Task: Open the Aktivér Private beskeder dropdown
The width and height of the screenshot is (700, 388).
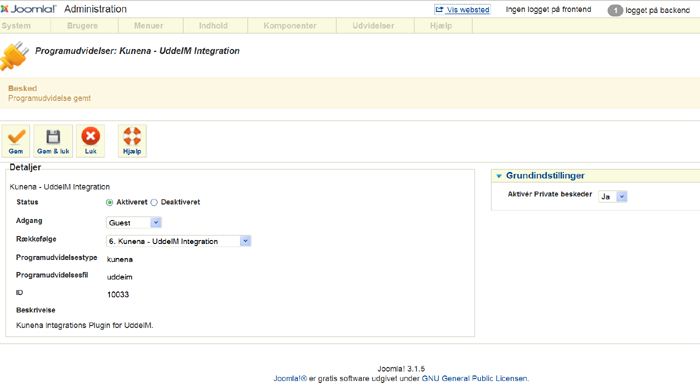Action: 613,196
